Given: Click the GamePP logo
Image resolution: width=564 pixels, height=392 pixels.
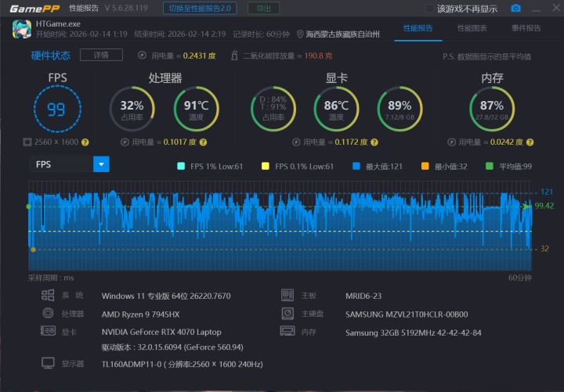Looking at the screenshot, I should (x=34, y=9).
